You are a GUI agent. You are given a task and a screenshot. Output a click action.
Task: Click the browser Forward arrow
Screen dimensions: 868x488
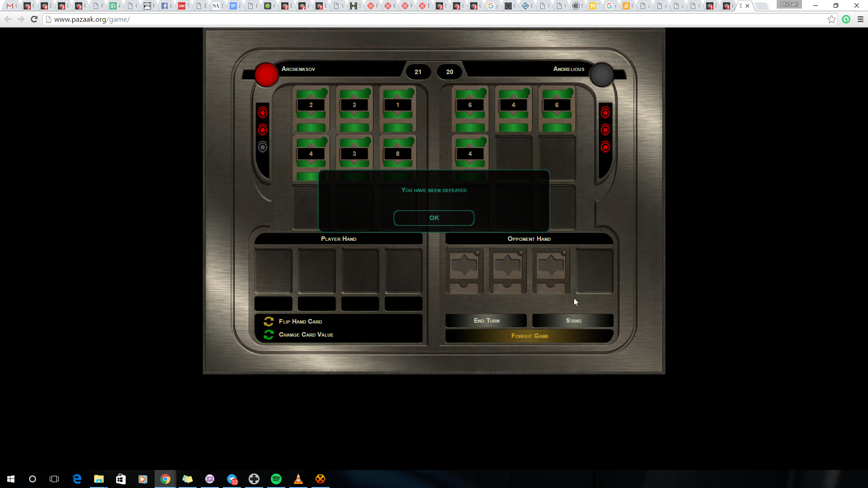21,19
